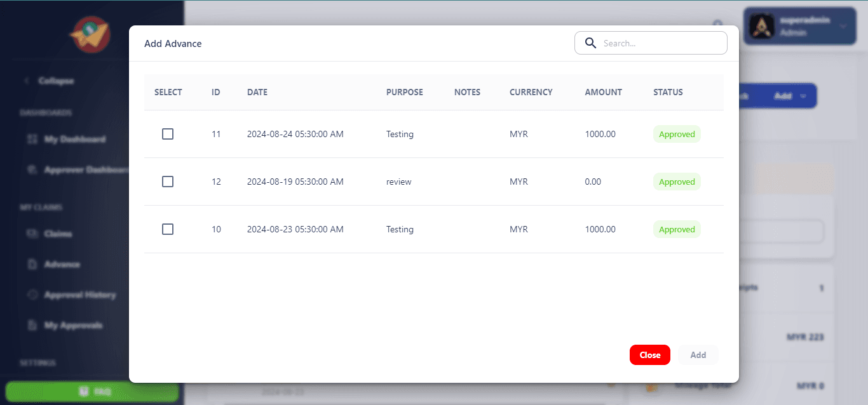Click the Advance sidebar icon

click(x=32, y=264)
